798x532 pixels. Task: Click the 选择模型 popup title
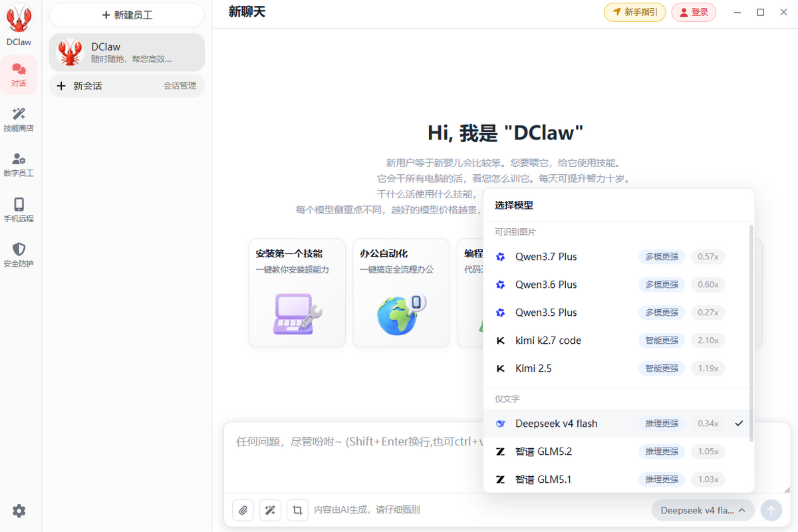(x=514, y=205)
